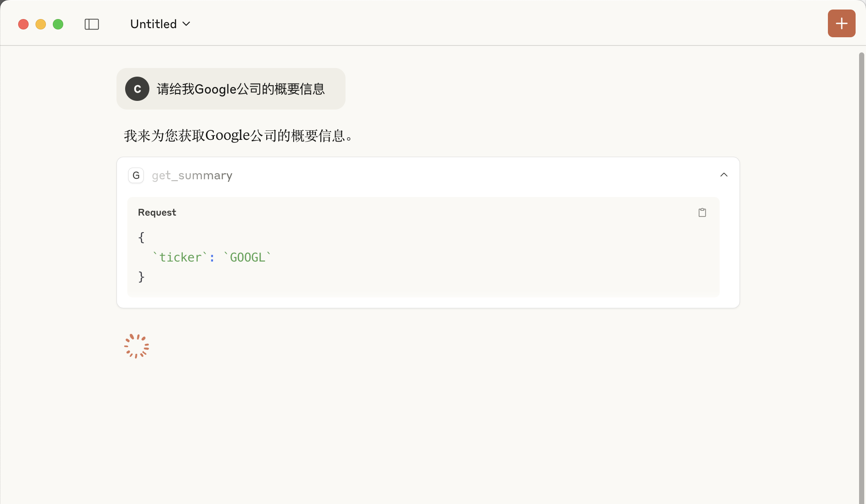Image resolution: width=866 pixels, height=504 pixels.
Task: Click the get_summary tool name
Action: (192, 175)
